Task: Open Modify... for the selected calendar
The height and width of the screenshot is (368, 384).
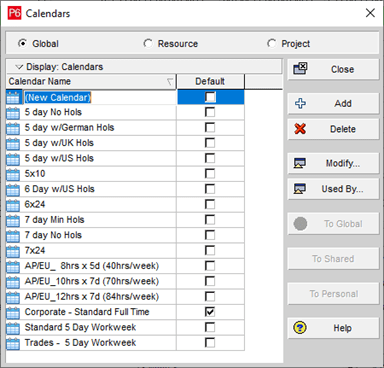Action: (333, 163)
